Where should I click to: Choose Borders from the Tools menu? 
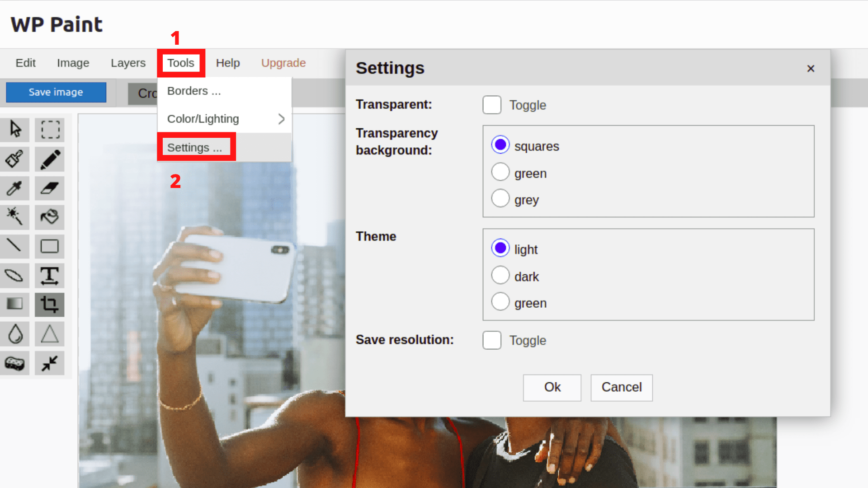tap(193, 91)
